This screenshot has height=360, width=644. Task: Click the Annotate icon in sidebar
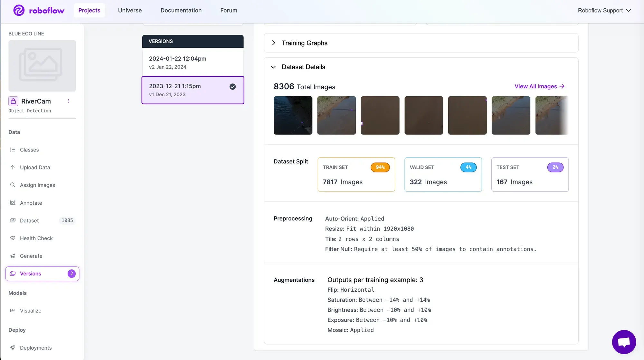(13, 203)
